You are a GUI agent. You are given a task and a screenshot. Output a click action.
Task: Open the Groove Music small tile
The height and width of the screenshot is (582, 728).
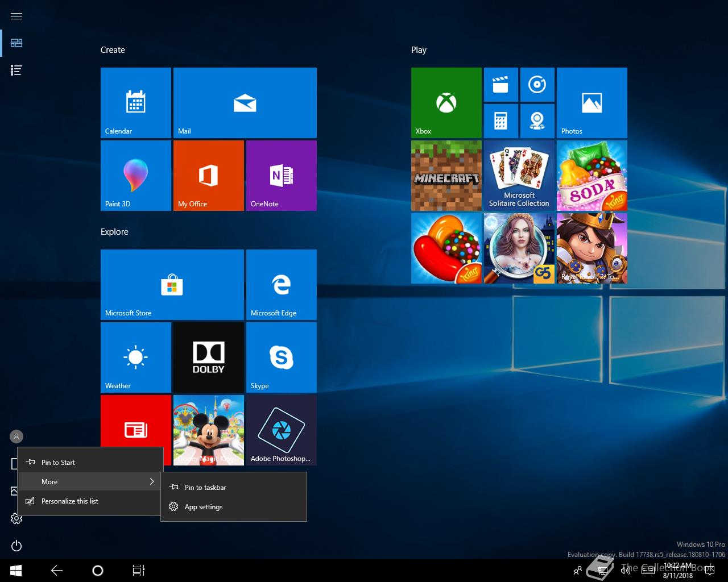[537, 85]
